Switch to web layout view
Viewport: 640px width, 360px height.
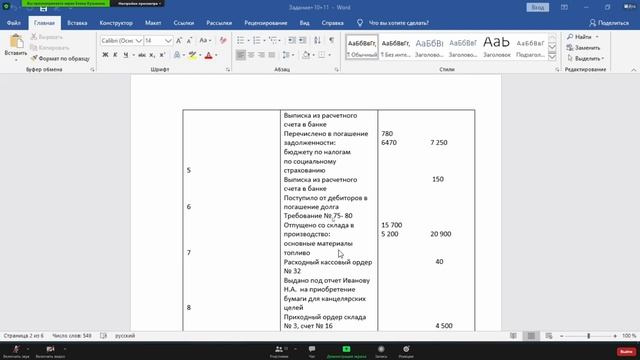[549, 336]
